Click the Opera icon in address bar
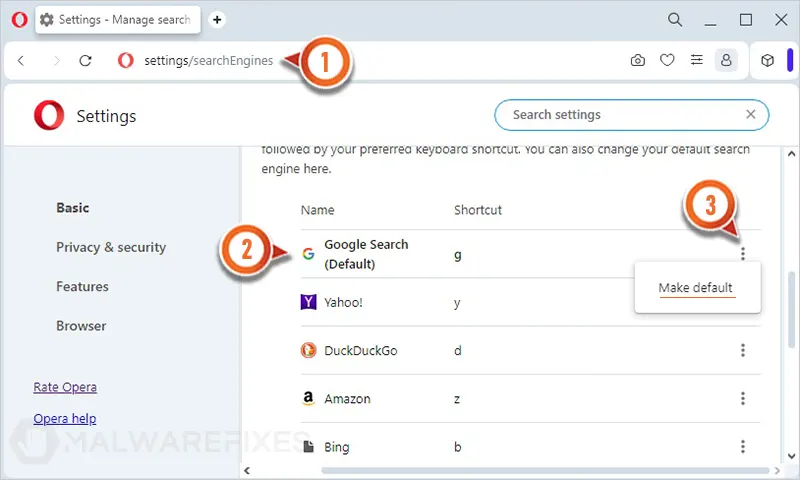Image resolution: width=800 pixels, height=480 pixels. tap(126, 60)
